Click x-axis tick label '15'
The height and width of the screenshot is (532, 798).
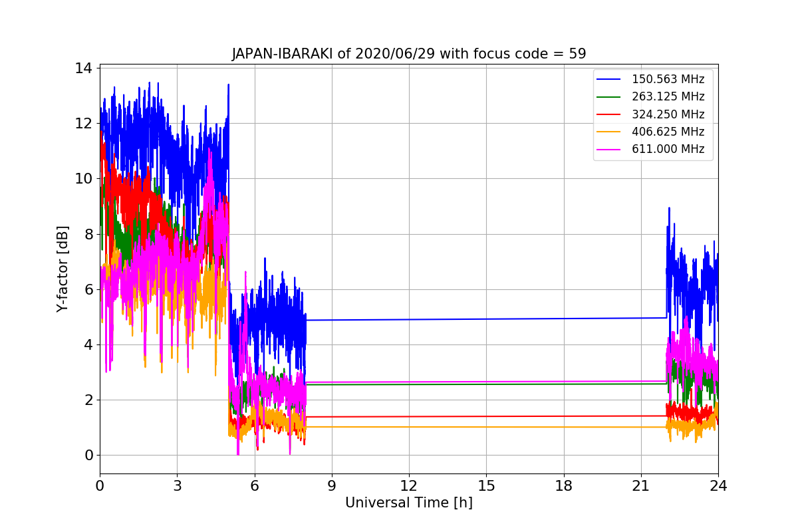coord(486,485)
